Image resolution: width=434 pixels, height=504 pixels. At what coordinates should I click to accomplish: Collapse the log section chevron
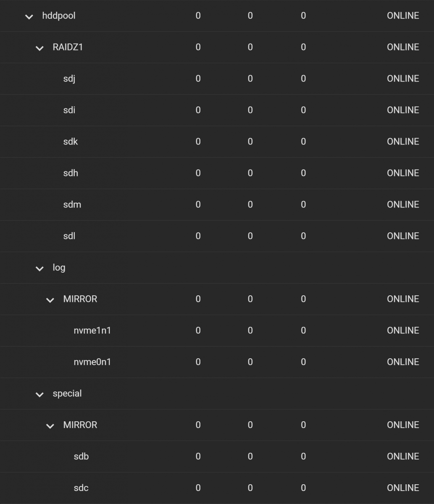click(x=39, y=269)
